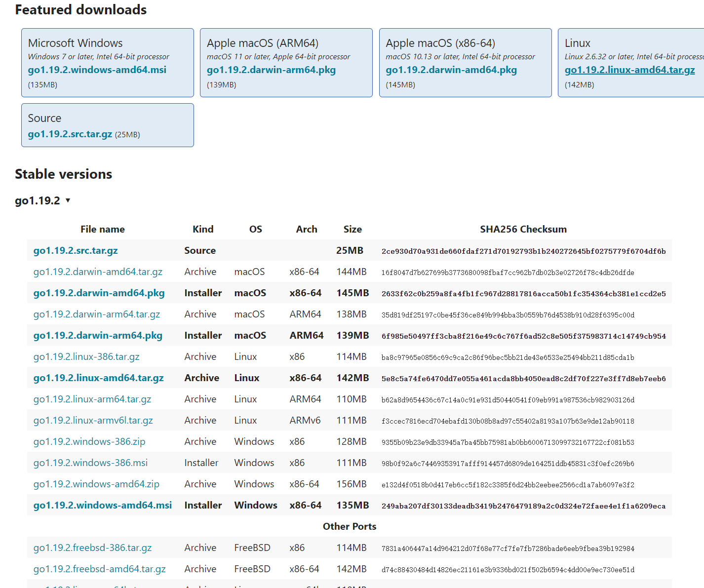Select the File name column header
704x588 pixels.
[103, 229]
